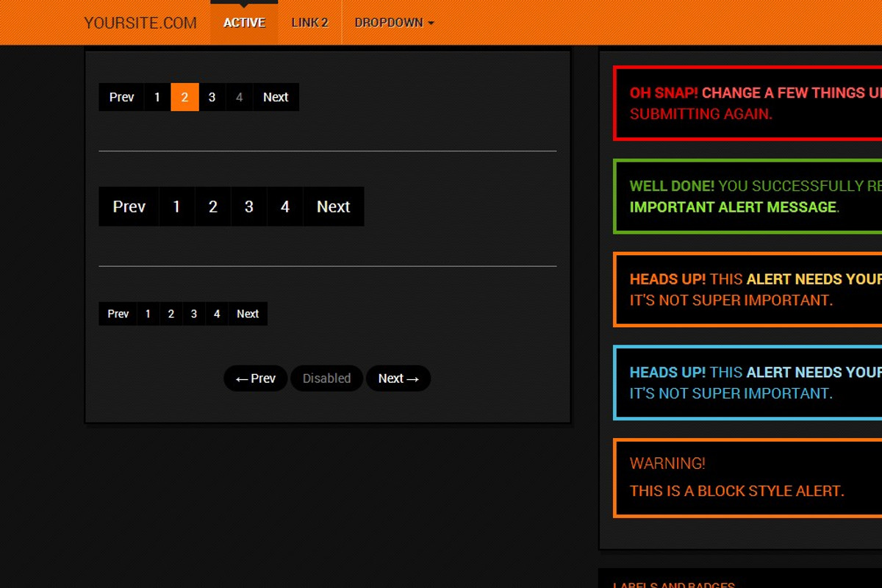Select page 1 in first pagination
The width and height of the screenshot is (882, 588).
(x=157, y=97)
